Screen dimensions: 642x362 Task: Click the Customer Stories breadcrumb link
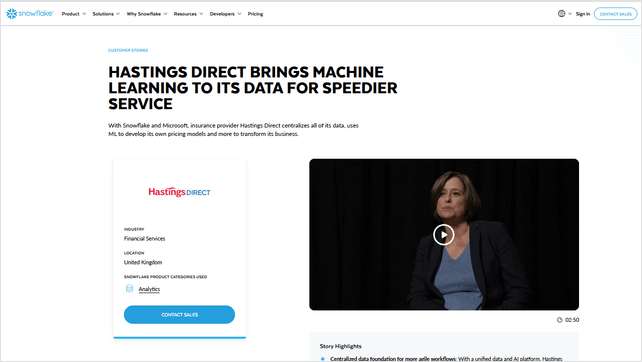tap(128, 50)
